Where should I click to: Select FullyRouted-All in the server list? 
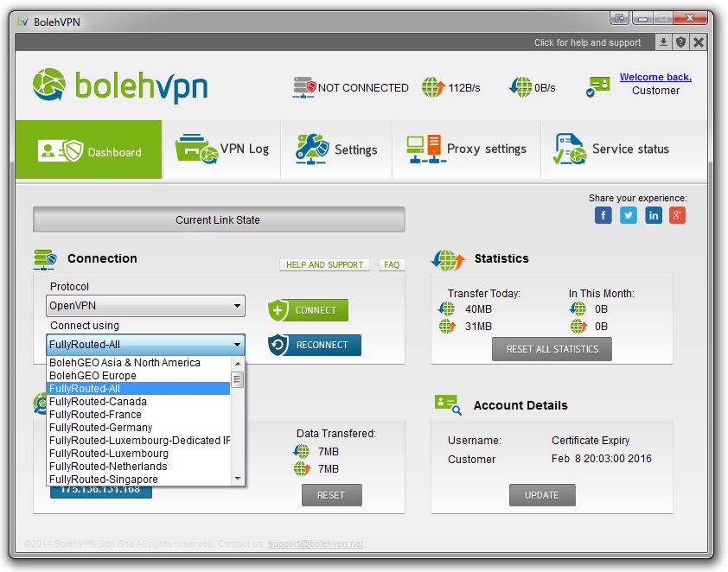click(x=138, y=388)
